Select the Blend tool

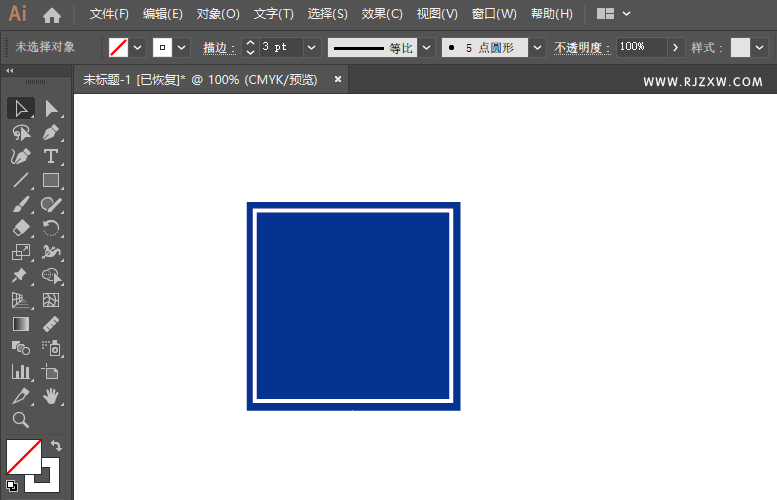[21, 348]
